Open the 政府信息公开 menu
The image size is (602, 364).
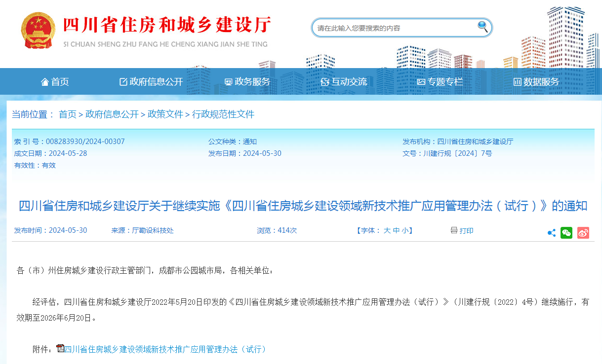[x=151, y=82]
